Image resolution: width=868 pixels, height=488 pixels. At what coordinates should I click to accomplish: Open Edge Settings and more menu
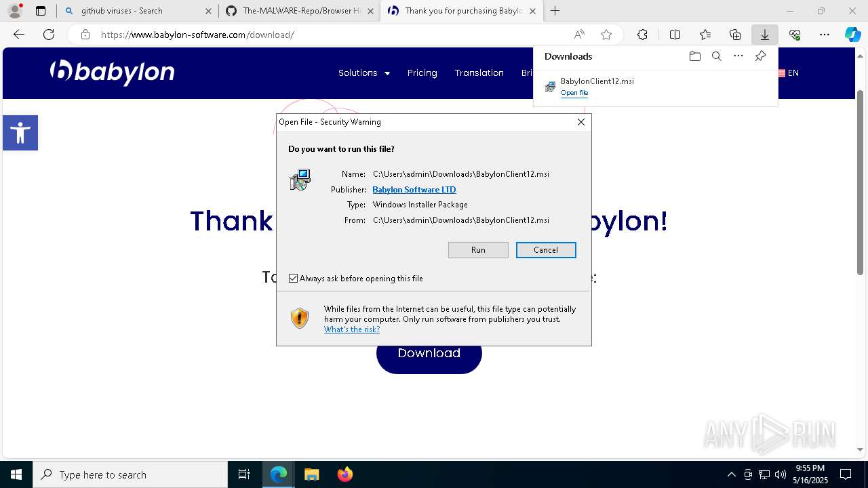(825, 35)
